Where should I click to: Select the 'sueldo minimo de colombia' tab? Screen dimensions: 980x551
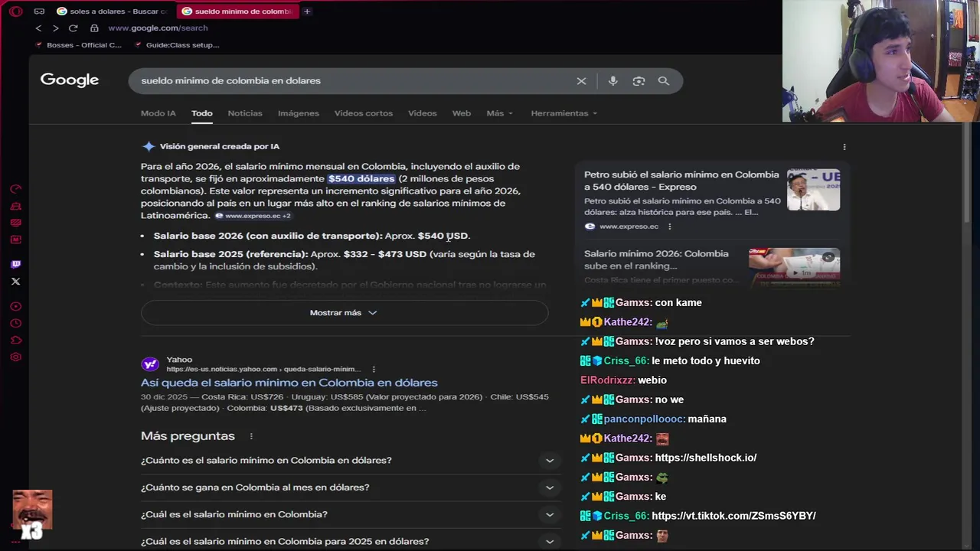tap(237, 11)
